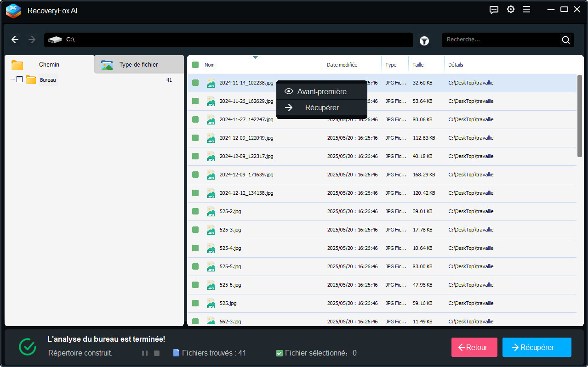Image resolution: width=588 pixels, height=367 pixels.
Task: Sort by Taille column header
Action: (x=418, y=65)
